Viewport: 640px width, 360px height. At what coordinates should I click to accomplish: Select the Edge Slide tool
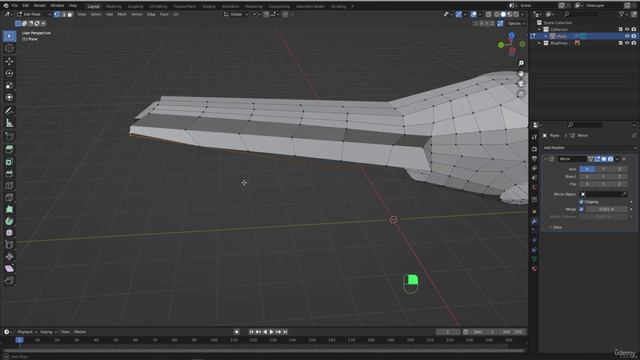click(x=9, y=245)
